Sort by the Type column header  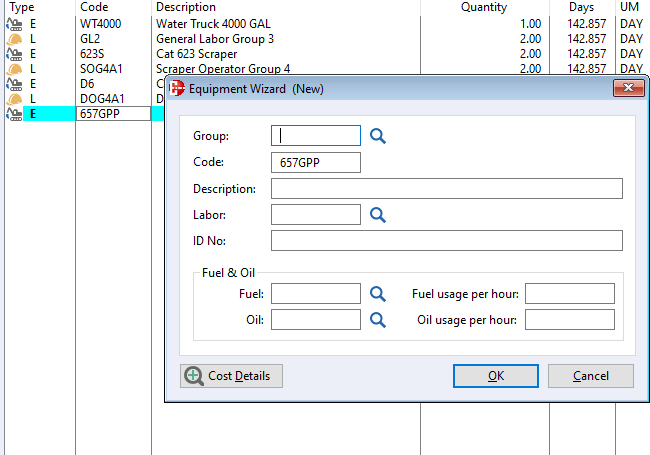[22, 7]
